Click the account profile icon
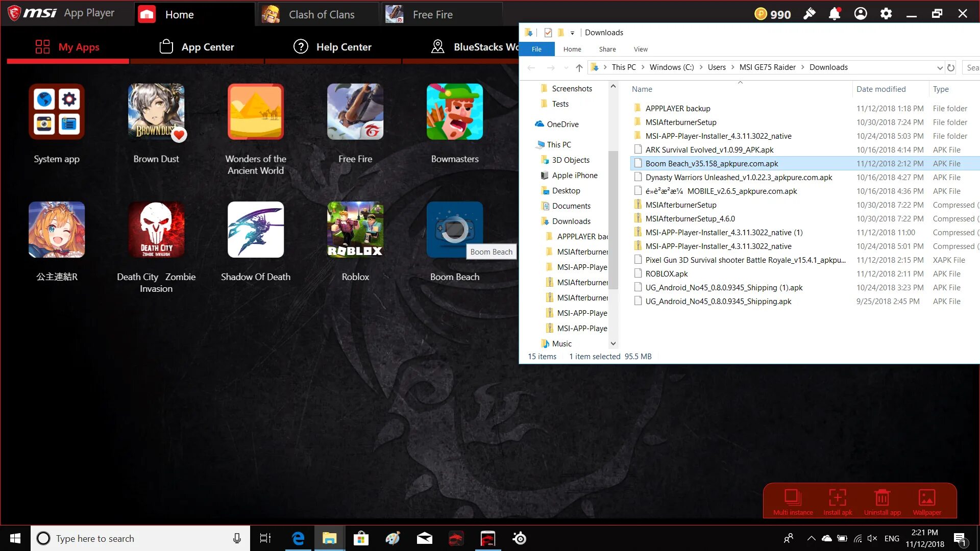Screen dimensions: 980x551 pos(861,14)
